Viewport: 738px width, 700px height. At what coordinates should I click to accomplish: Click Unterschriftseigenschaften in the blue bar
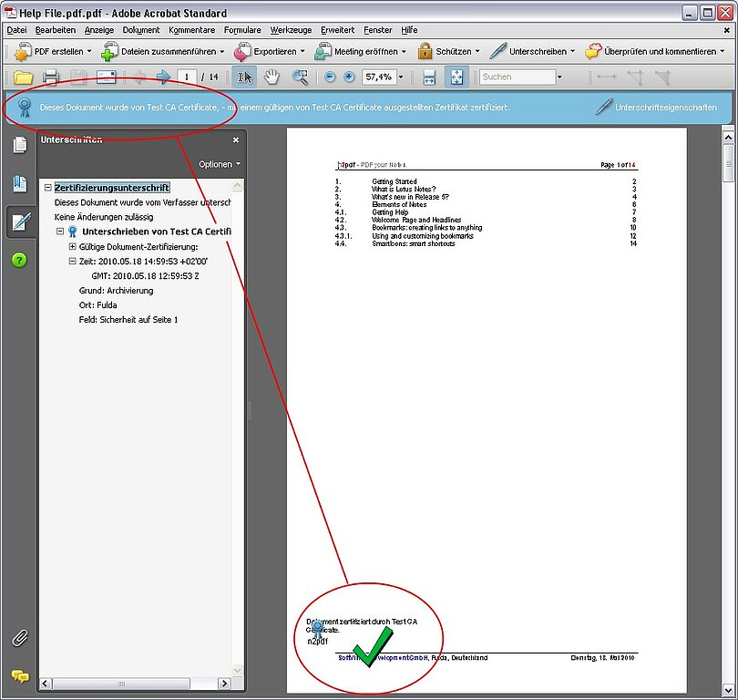point(656,108)
